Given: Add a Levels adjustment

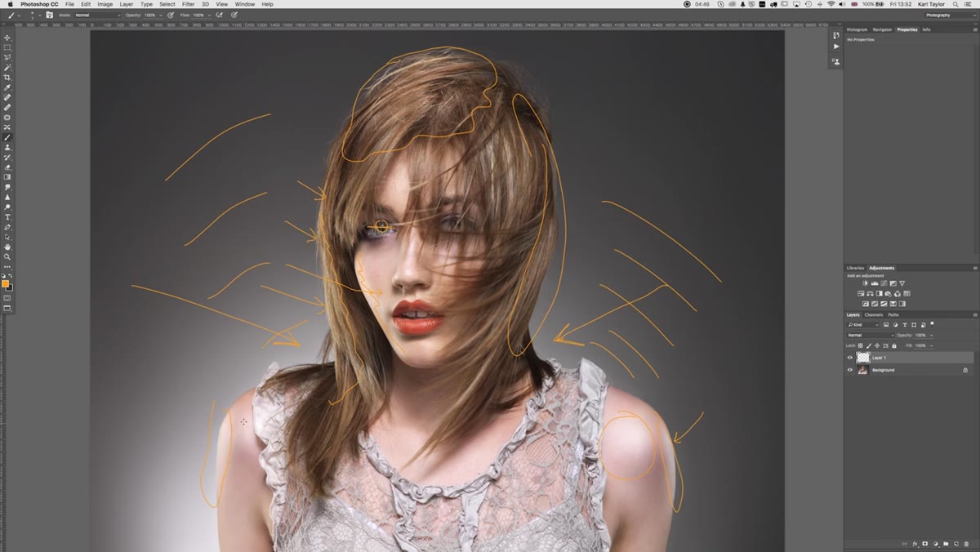Looking at the screenshot, I should coord(875,283).
